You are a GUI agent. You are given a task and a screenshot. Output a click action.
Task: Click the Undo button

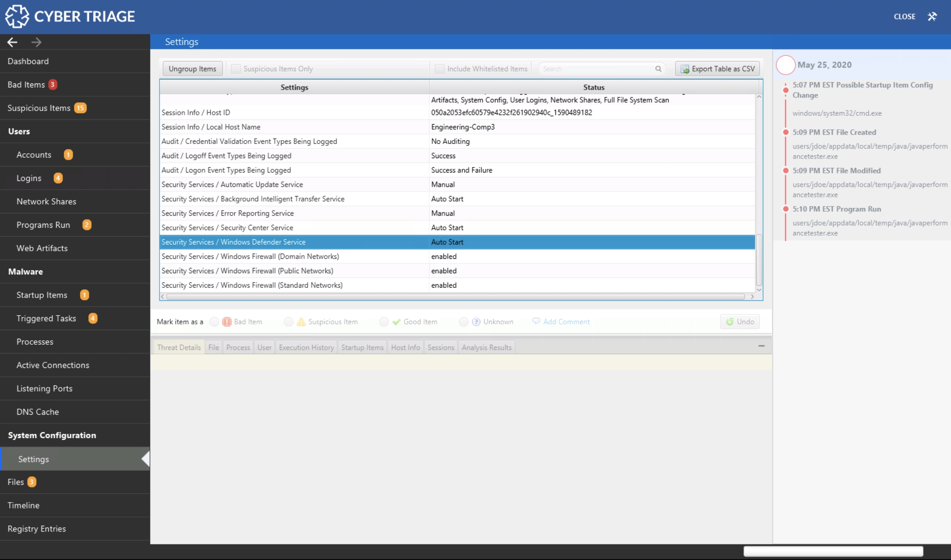[740, 322]
